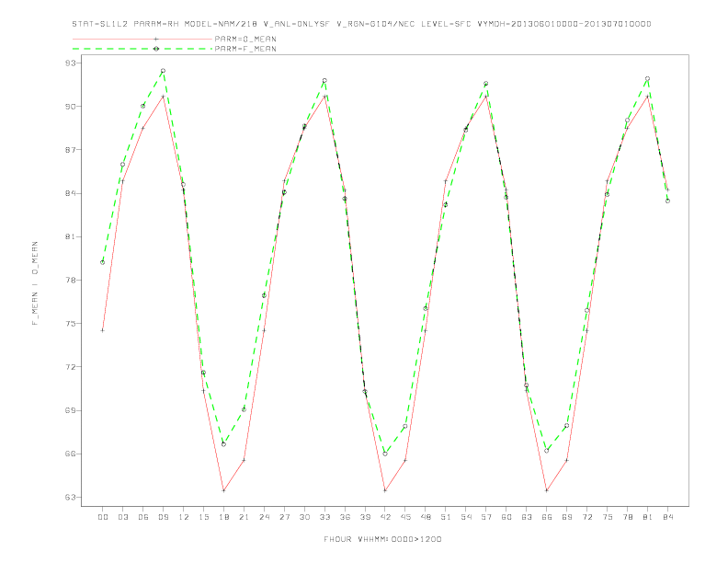The width and height of the screenshot is (728, 563).
Task: Click the x-axis tick label 57
Action: point(486,517)
